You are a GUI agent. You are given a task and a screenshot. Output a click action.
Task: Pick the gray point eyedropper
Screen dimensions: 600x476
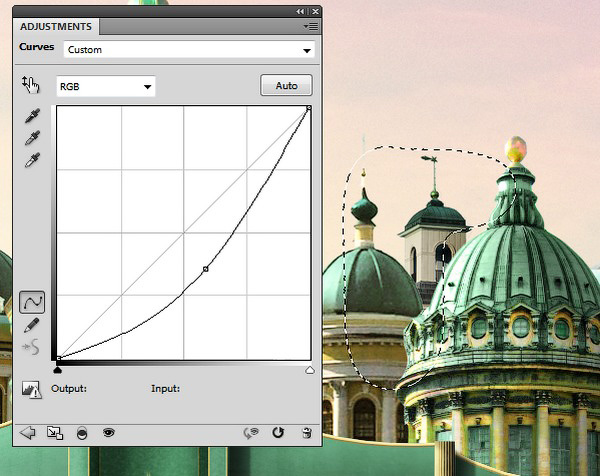tap(32, 138)
